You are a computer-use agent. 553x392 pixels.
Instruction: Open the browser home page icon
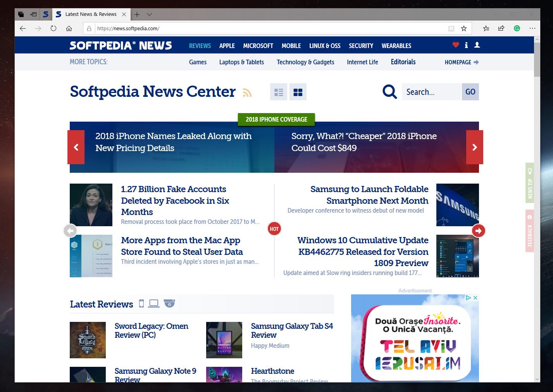click(x=69, y=28)
